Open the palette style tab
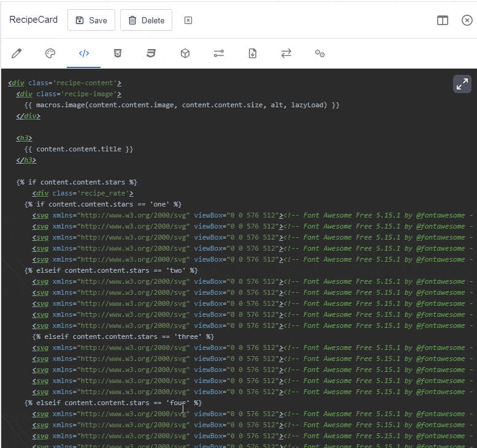477x448 pixels. (50, 53)
